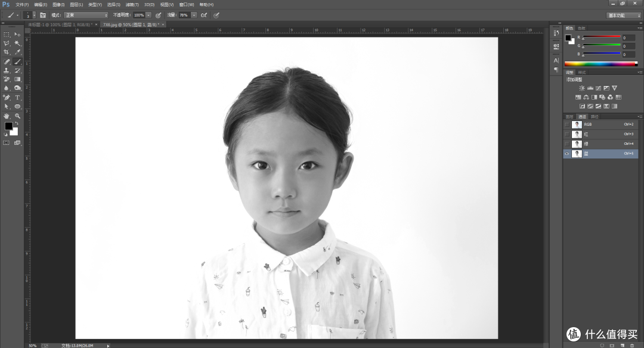Select the Eyedropper tool

click(x=17, y=52)
